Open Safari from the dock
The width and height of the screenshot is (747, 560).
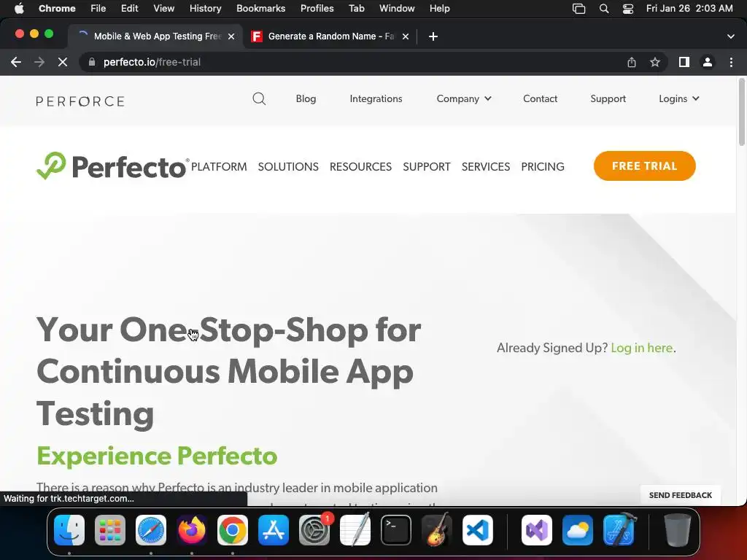pos(151,530)
